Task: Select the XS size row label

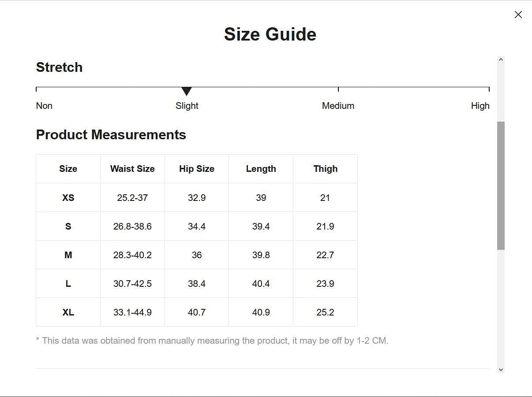Action: [x=68, y=198]
